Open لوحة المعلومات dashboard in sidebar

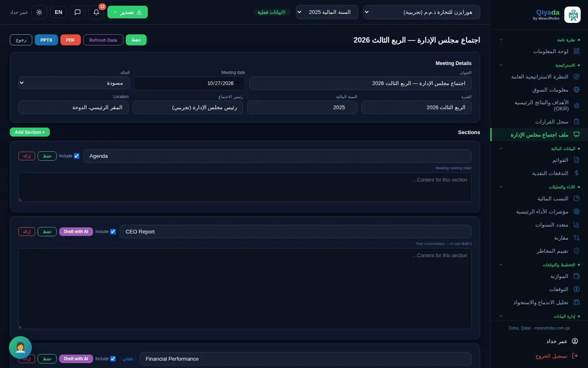pyautogui.click(x=539, y=51)
